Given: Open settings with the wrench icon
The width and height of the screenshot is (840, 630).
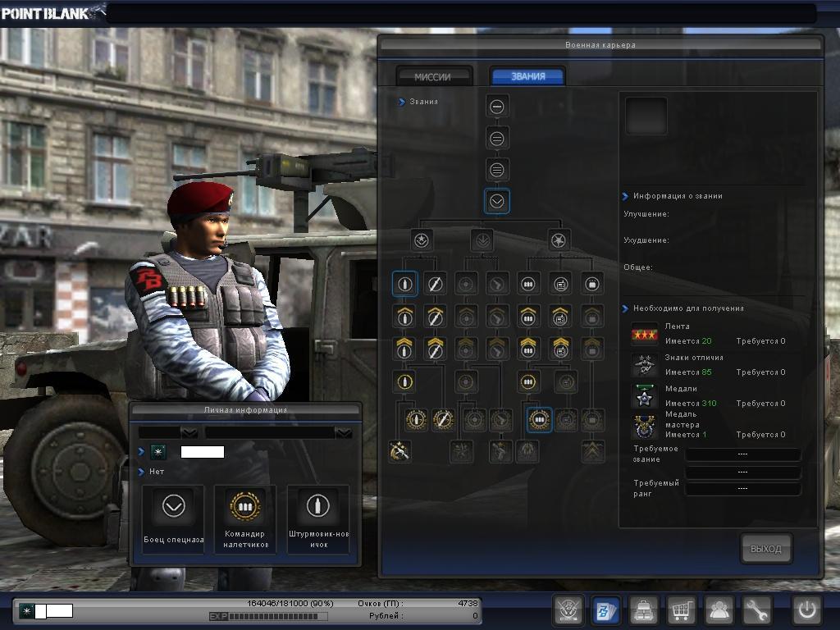Looking at the screenshot, I should [757, 611].
